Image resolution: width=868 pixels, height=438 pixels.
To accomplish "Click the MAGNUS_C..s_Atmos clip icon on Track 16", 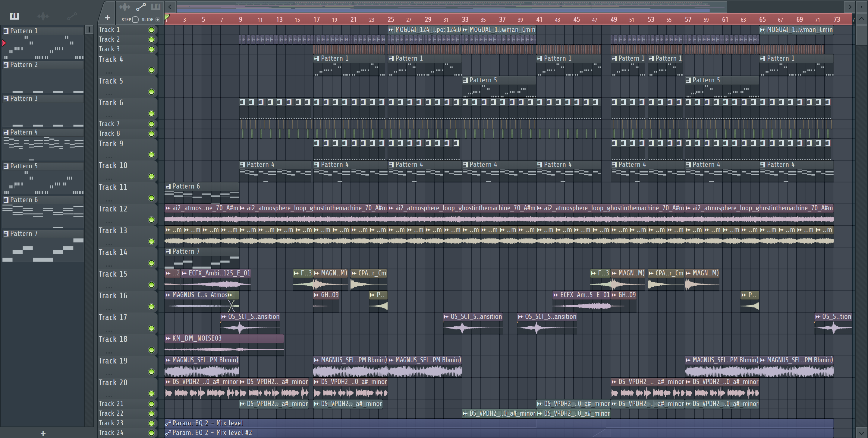I will click(x=168, y=295).
